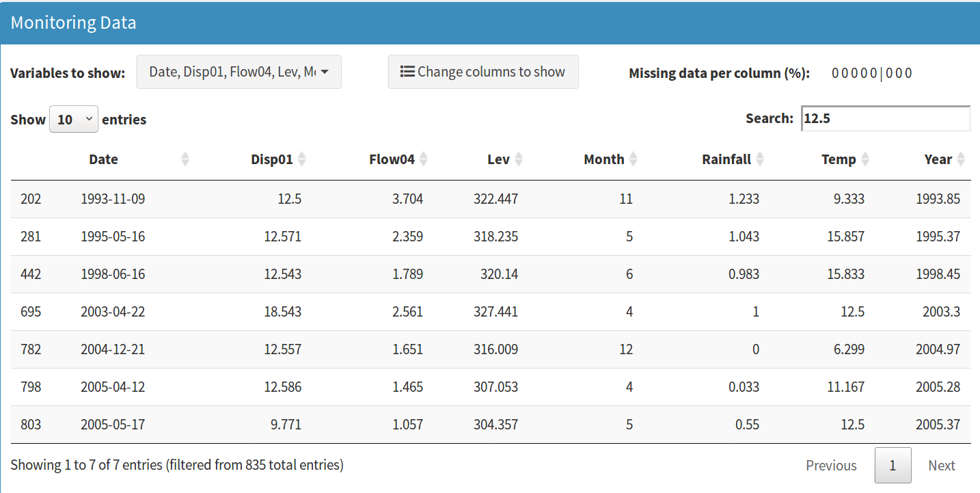Go to Next page
Image resolution: width=980 pixels, height=493 pixels.
pyautogui.click(x=941, y=466)
